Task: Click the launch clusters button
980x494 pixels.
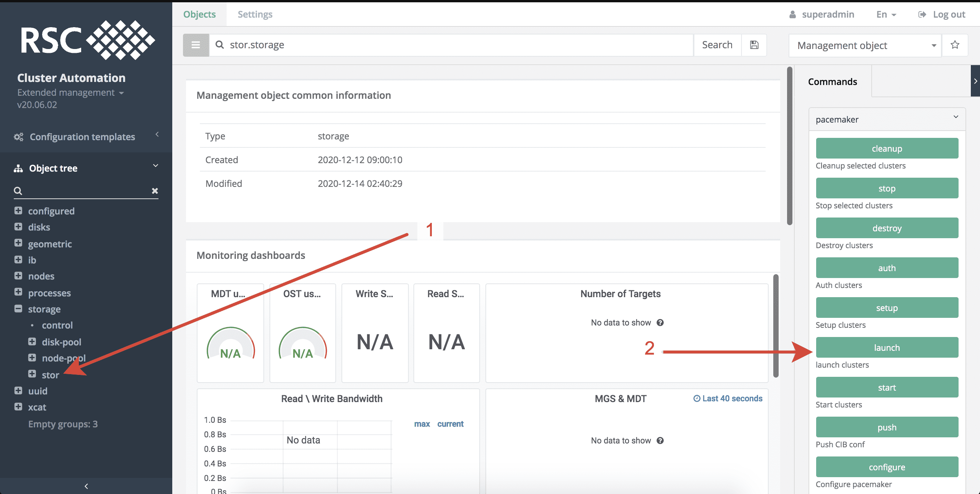Action: tap(887, 347)
